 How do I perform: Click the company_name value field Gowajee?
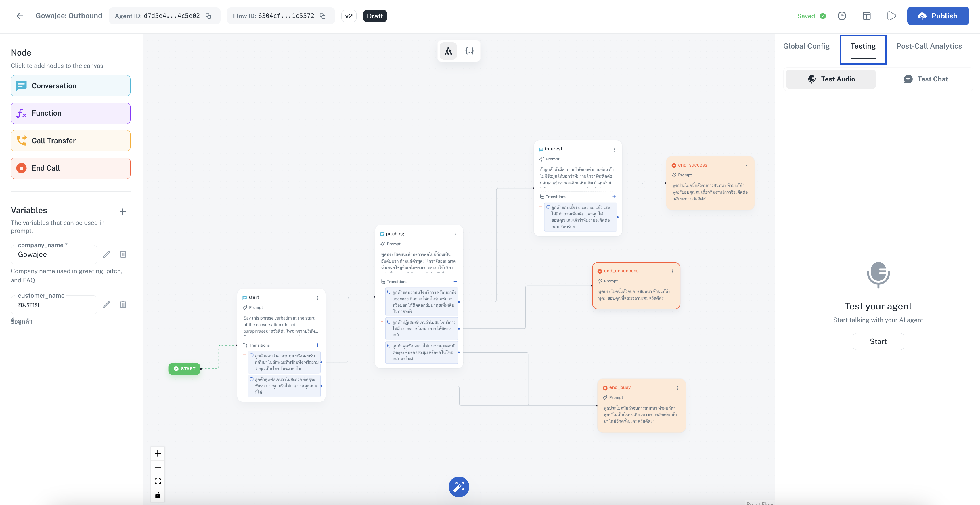pos(54,255)
